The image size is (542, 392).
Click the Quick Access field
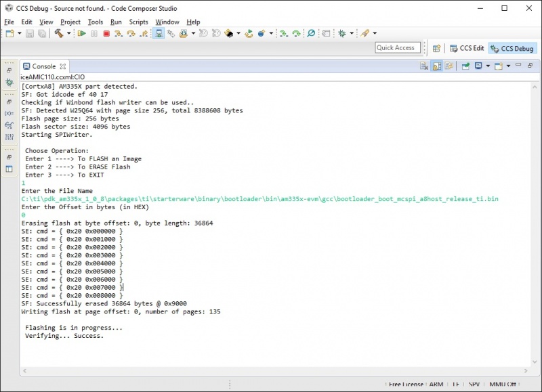click(x=396, y=48)
